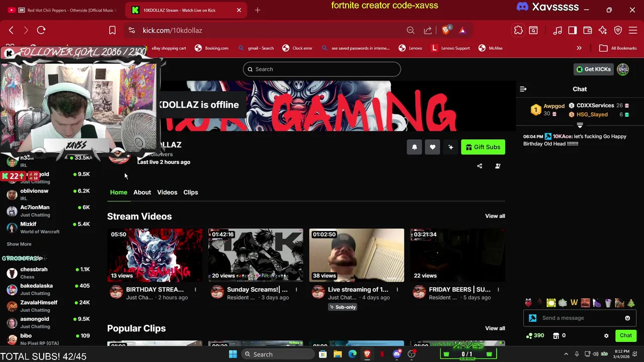Expand pinned gifters leaderboard chevron in chat
Screen dimensions: 644x362
click(580, 125)
